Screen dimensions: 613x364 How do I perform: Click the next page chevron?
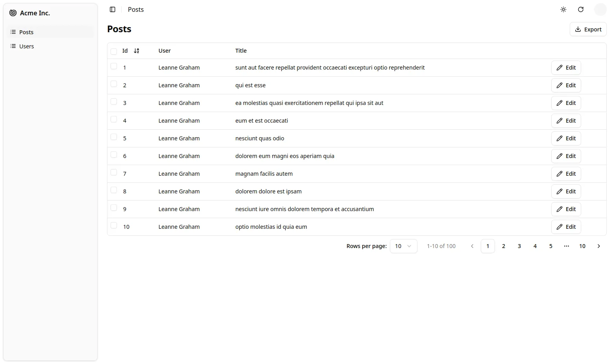[x=598, y=246]
